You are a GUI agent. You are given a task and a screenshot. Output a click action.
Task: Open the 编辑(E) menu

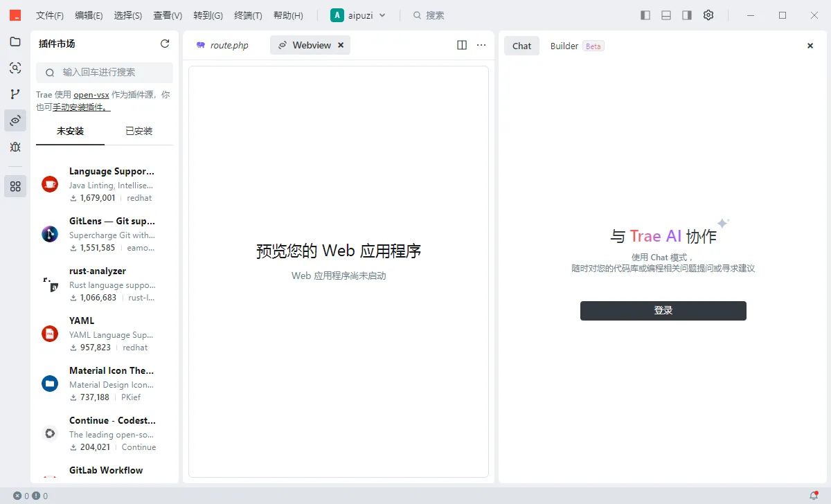click(x=89, y=15)
